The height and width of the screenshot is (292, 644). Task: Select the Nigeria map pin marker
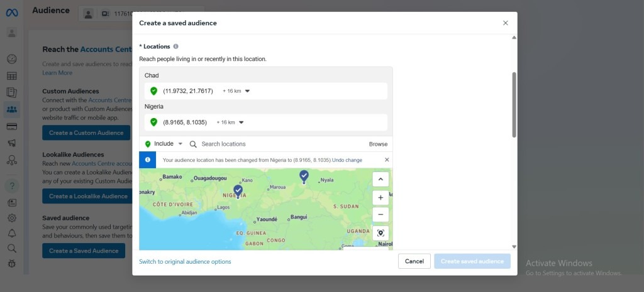pyautogui.click(x=238, y=190)
